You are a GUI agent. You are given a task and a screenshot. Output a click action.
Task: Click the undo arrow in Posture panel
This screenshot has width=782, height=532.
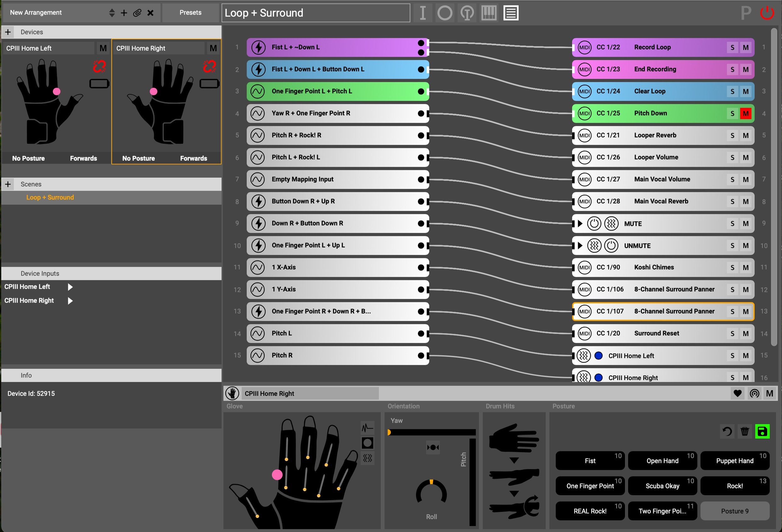(727, 431)
